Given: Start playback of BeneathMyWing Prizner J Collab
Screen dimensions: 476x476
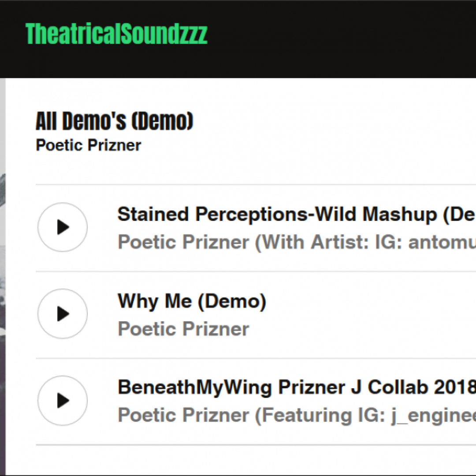Looking at the screenshot, I should (x=63, y=400).
